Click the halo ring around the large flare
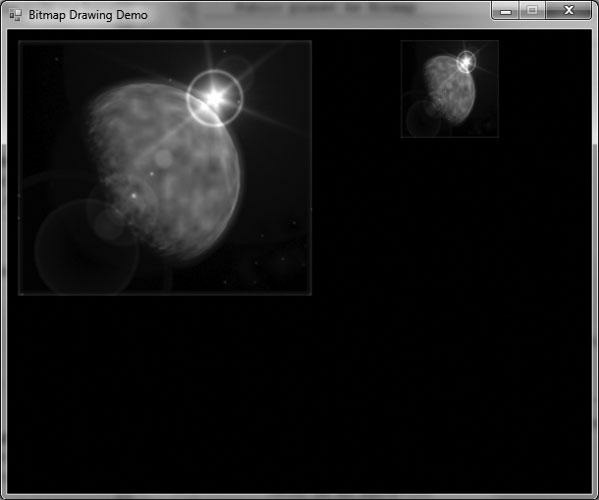The image size is (599, 500). (x=215, y=98)
